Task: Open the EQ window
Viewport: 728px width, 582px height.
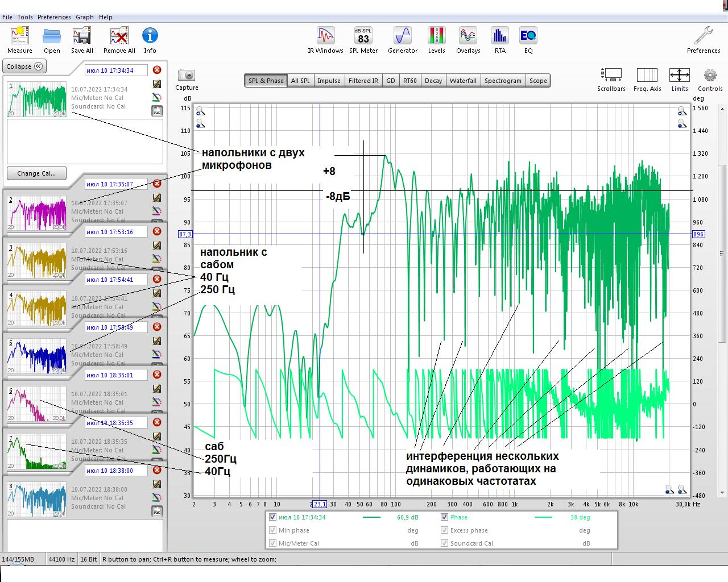Action: [x=528, y=36]
